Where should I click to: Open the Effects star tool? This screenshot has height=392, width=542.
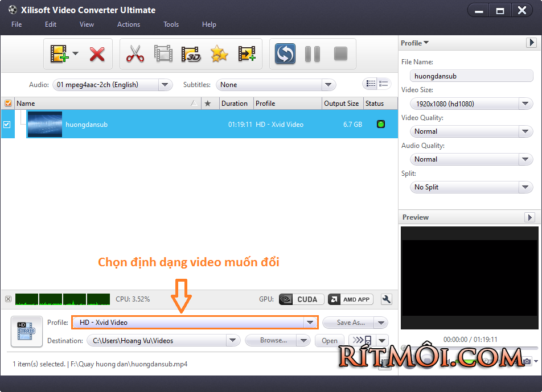pos(219,54)
